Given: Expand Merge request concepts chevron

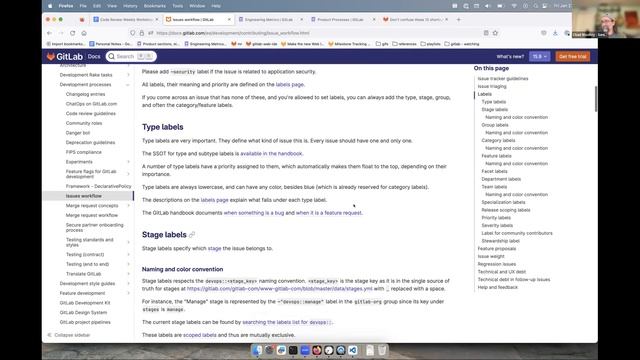Looking at the screenshot, I should pos(128,205).
